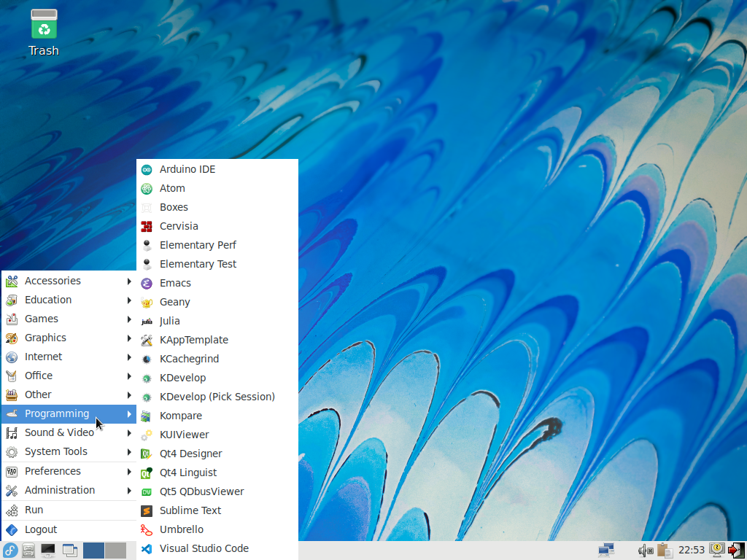Choose KDevelop (Pick Session)
The image size is (747, 560).
click(217, 397)
